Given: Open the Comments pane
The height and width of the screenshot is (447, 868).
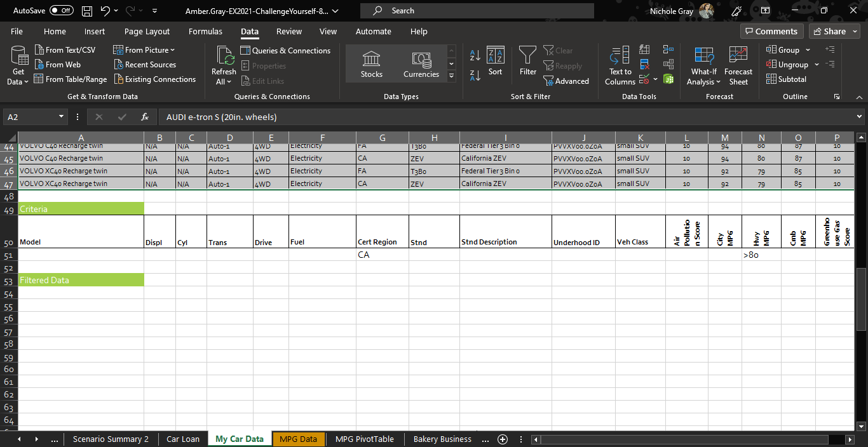Looking at the screenshot, I should click(771, 30).
